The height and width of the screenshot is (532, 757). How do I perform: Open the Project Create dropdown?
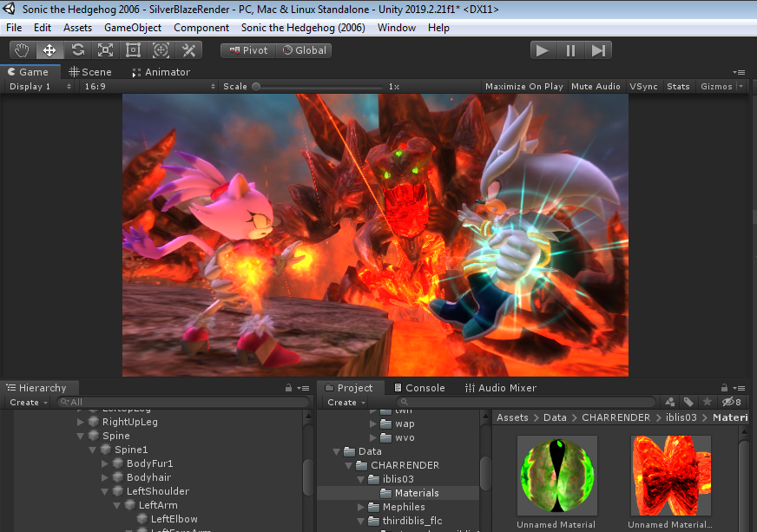coord(346,402)
